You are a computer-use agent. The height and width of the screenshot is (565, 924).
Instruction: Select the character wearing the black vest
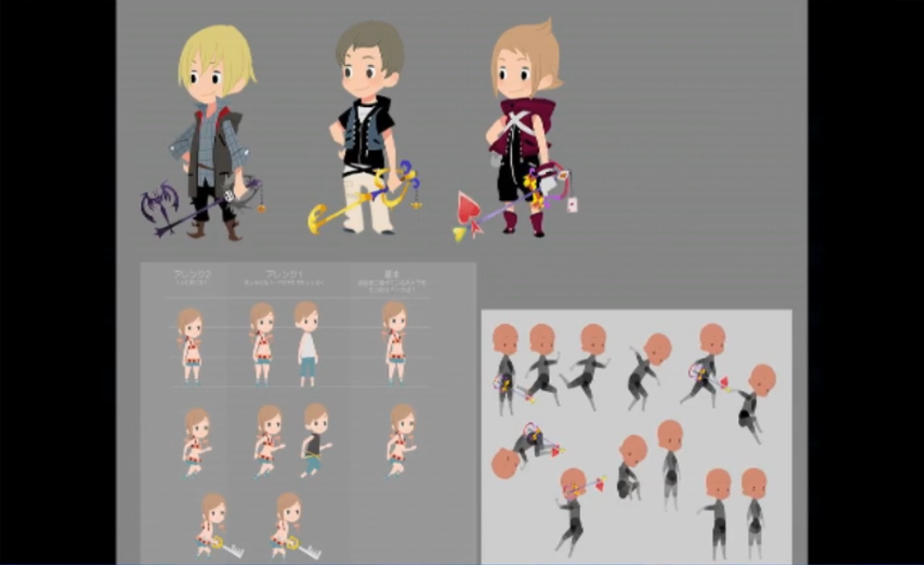(366, 127)
